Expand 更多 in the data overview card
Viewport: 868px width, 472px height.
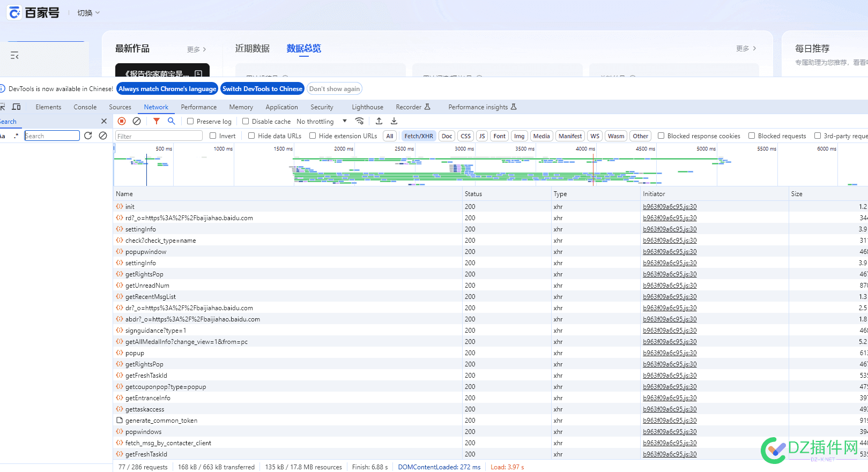pos(746,48)
